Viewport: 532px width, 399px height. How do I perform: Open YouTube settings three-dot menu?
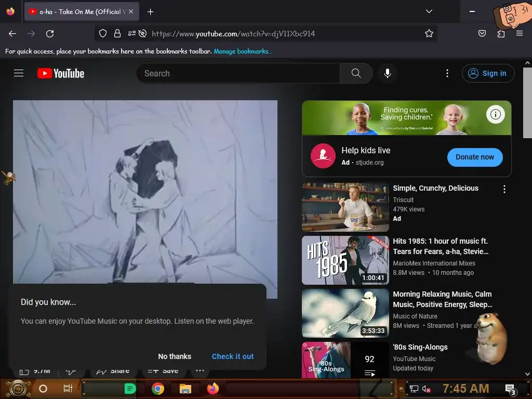tap(447, 73)
